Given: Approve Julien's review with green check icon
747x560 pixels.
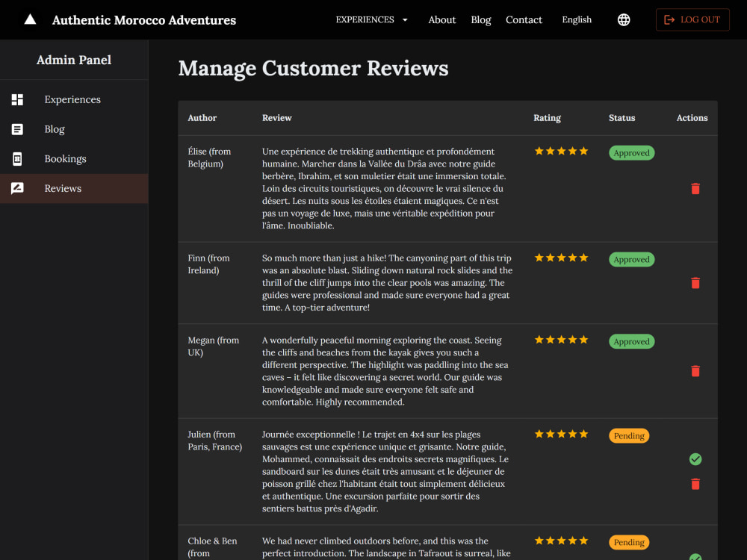Looking at the screenshot, I should click(x=695, y=459).
